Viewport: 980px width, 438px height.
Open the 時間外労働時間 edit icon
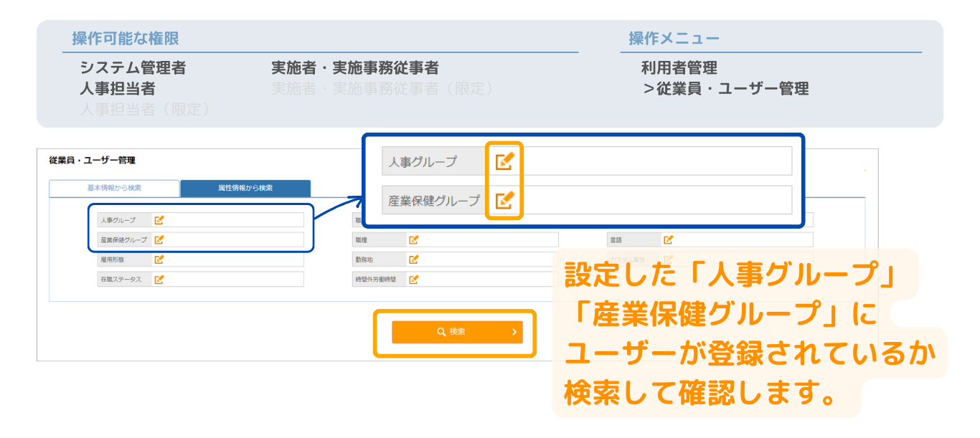pos(413,280)
